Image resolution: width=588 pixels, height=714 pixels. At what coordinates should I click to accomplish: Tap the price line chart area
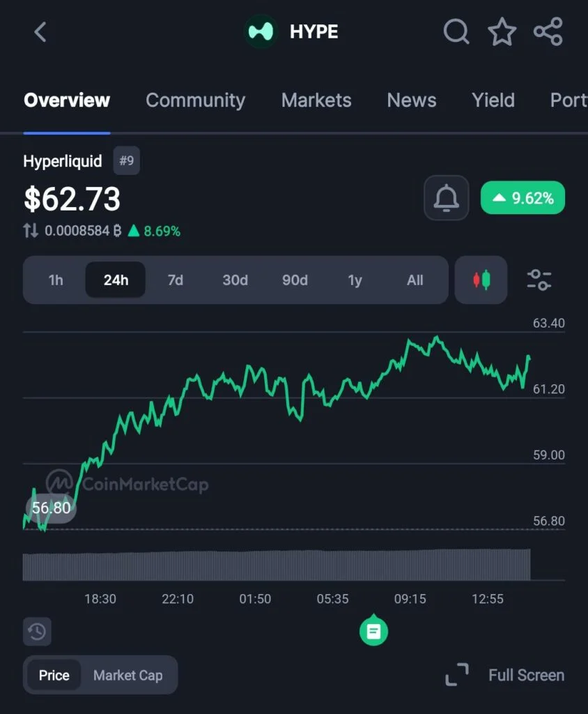(277, 432)
